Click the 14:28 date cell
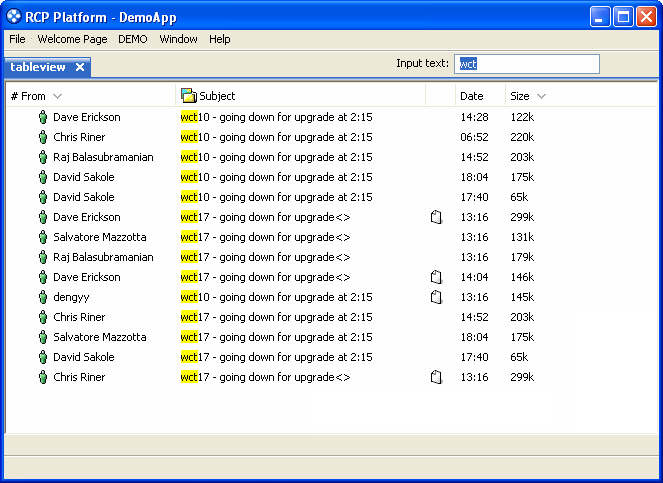Screen dimensions: 663x483 click(474, 117)
